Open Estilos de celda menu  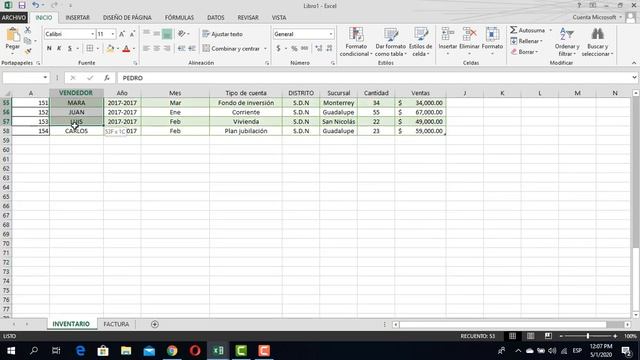[420, 42]
